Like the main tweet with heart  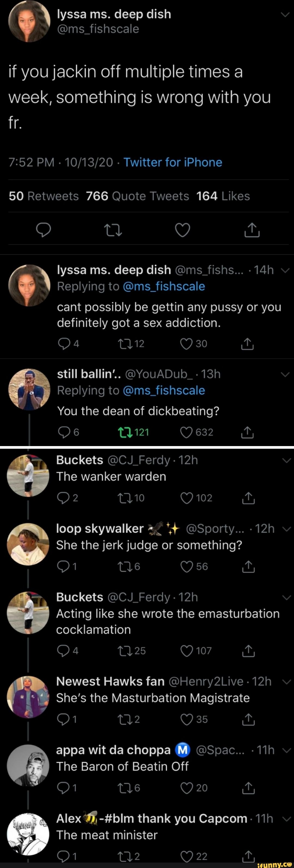[x=183, y=230]
